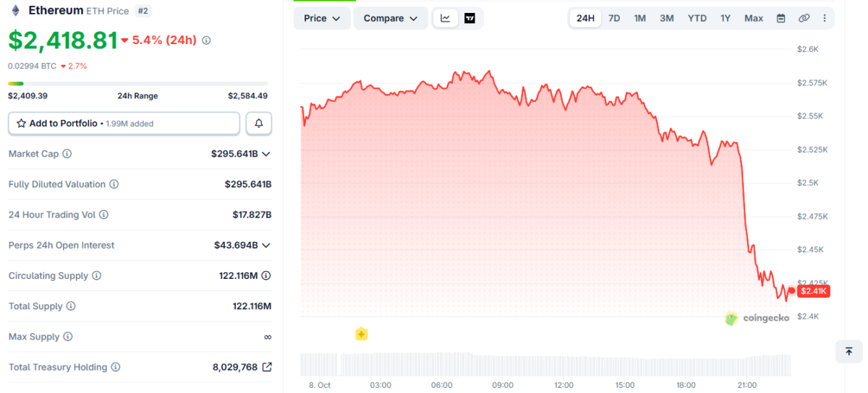The image size is (868, 393).
Task: Click the bell price alert button
Action: coord(259,124)
